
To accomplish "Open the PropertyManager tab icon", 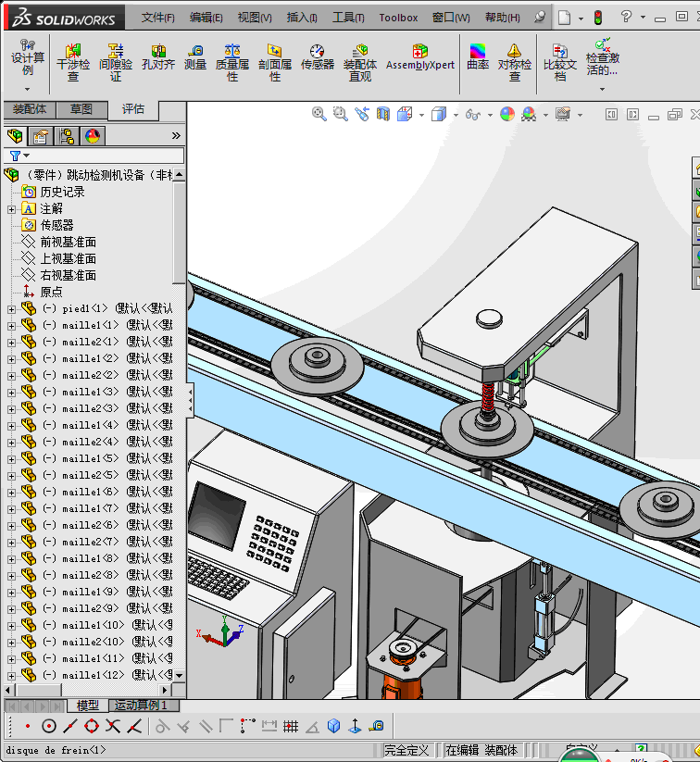I will pyautogui.click(x=41, y=136).
